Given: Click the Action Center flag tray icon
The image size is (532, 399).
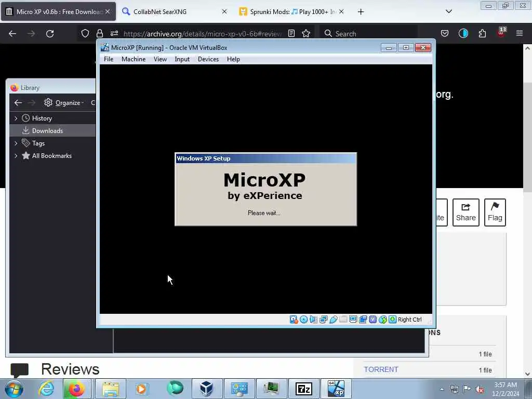Looking at the screenshot, I should click(x=467, y=389).
